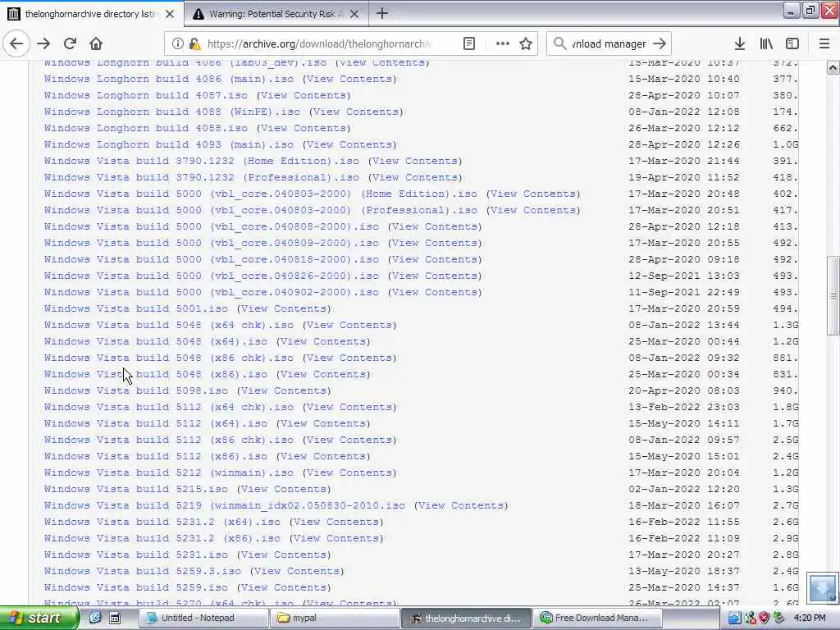Open the downloads panel
This screenshot has width=840, height=630.
(x=740, y=44)
